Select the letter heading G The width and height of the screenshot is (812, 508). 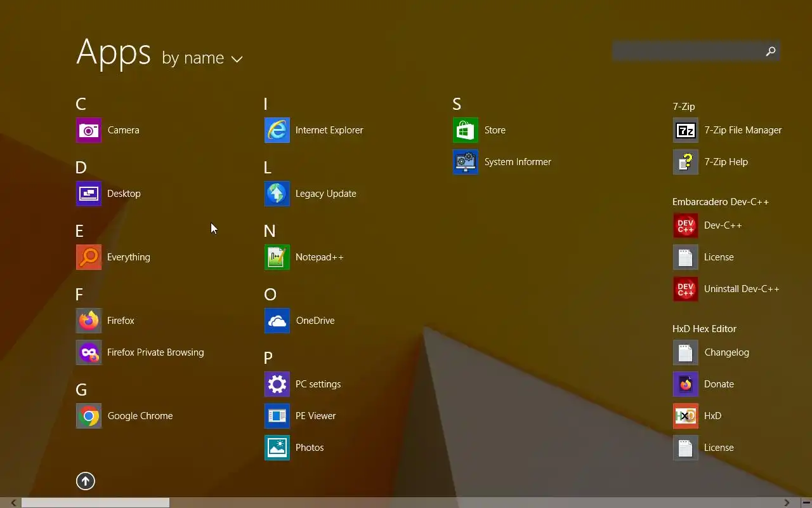[81, 390]
